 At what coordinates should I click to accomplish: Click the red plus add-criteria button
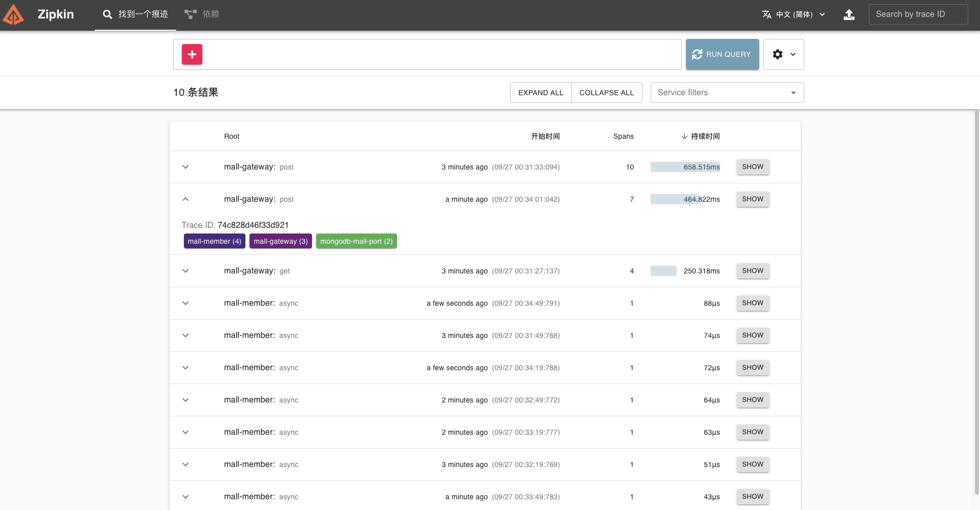(x=192, y=54)
